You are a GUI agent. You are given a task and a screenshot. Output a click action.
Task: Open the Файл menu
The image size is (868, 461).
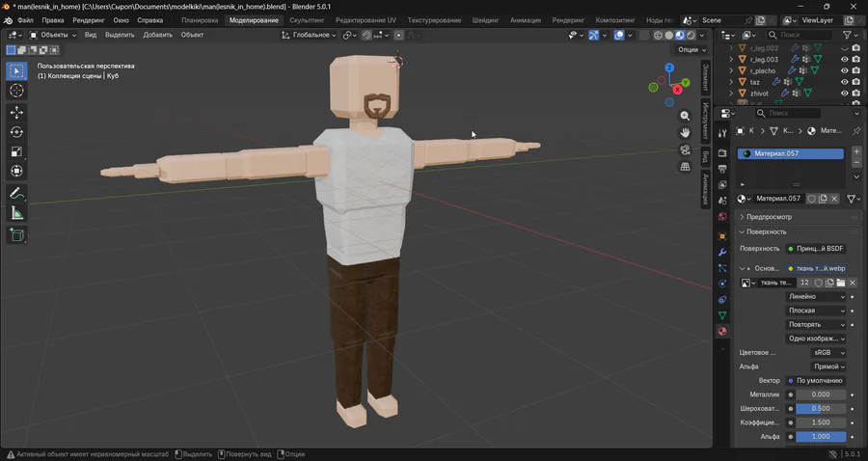[x=25, y=20]
